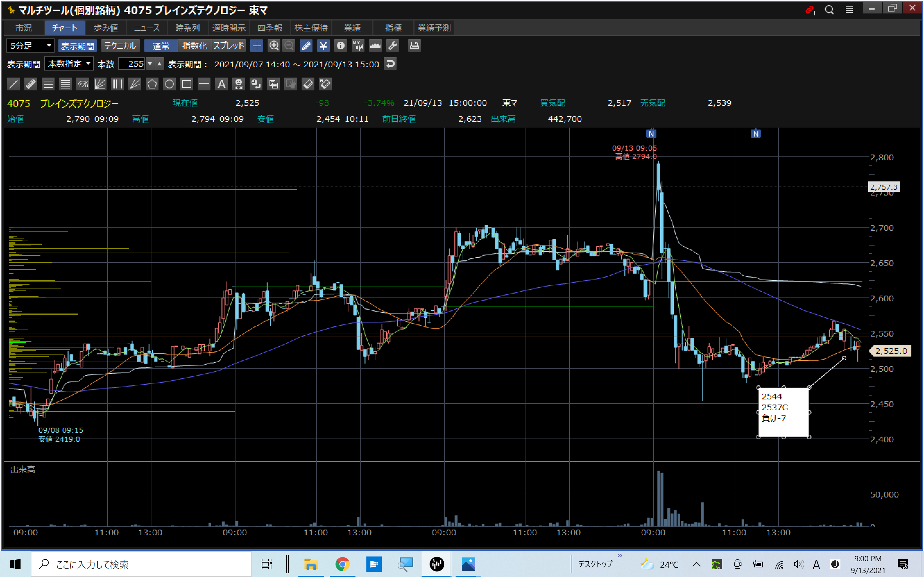Open the 四季報 tab
924x577 pixels.
[269, 28]
